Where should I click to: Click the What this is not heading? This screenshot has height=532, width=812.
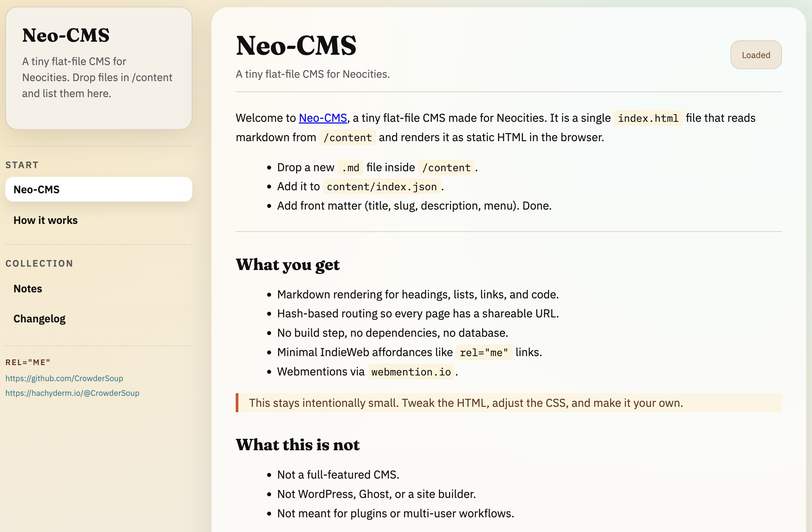pyautogui.click(x=297, y=445)
